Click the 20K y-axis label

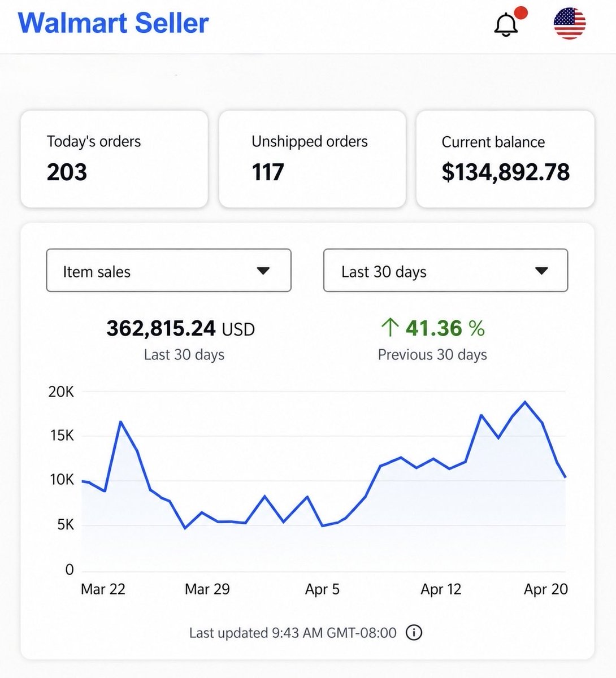point(62,392)
